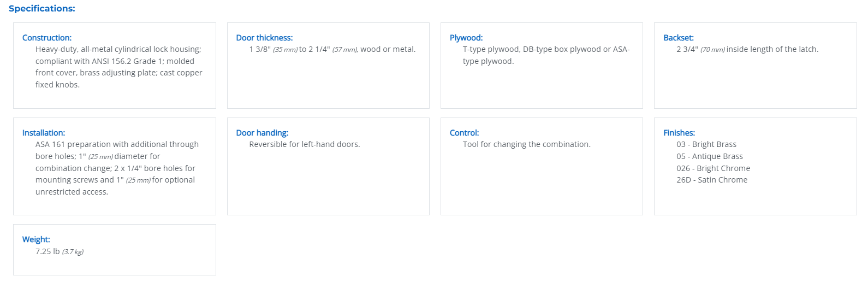Viewport: 868px width, 282px height.
Task: Select the Installation label
Action: click(x=44, y=133)
